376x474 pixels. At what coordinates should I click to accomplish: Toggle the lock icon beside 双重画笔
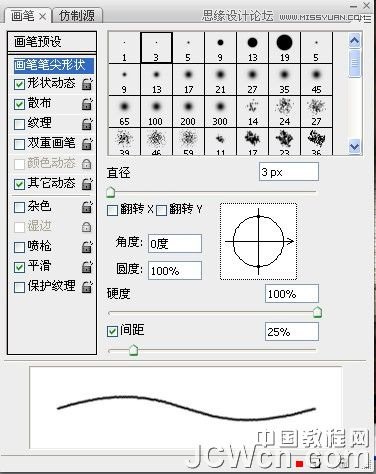[87, 144]
